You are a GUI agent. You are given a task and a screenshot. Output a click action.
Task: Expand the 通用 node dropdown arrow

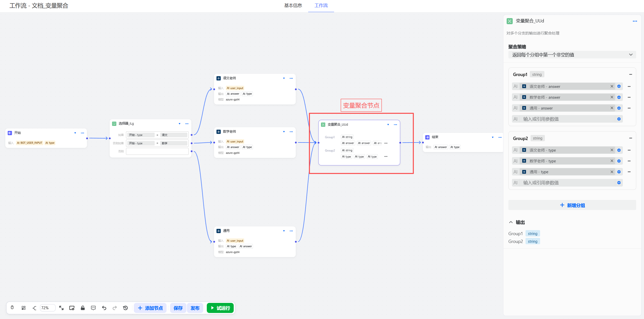point(284,231)
